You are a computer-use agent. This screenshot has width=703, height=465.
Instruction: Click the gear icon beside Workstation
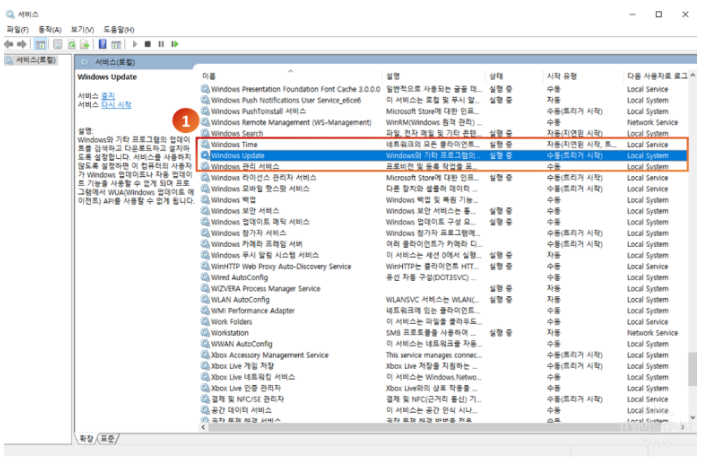point(205,333)
